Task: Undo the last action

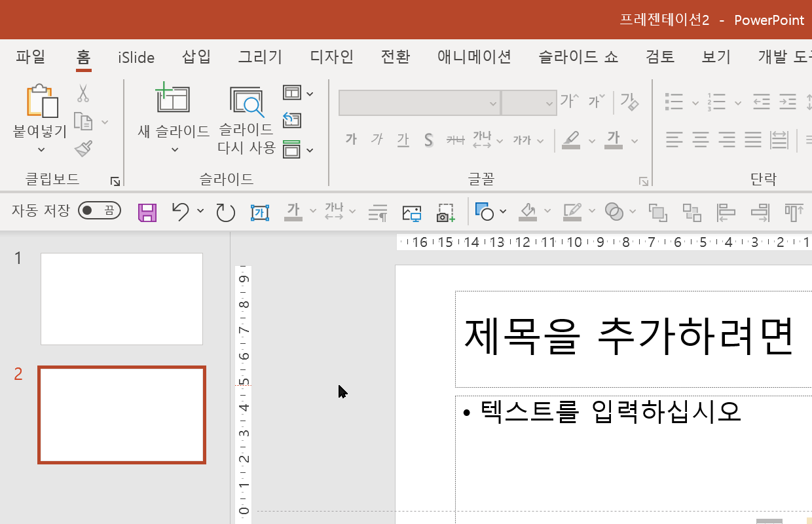Action: tap(180, 211)
